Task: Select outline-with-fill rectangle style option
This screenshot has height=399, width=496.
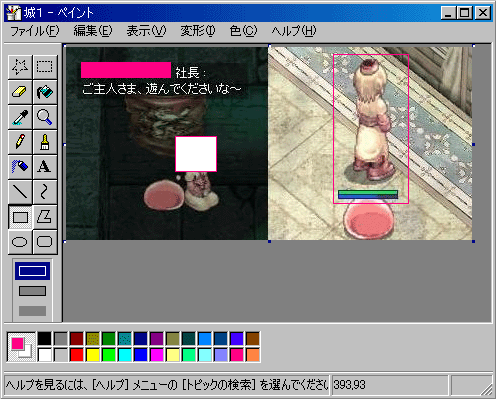Action: (32, 291)
